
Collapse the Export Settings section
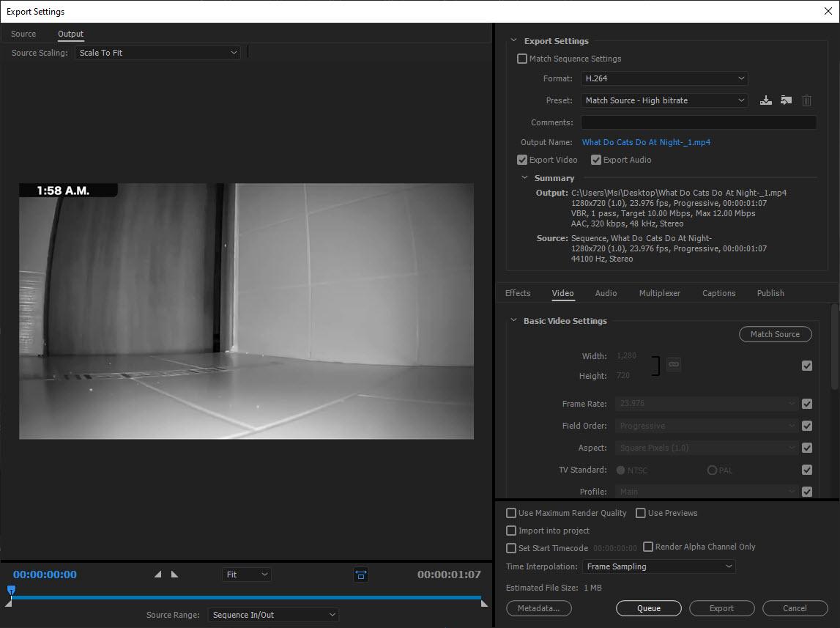tap(513, 41)
